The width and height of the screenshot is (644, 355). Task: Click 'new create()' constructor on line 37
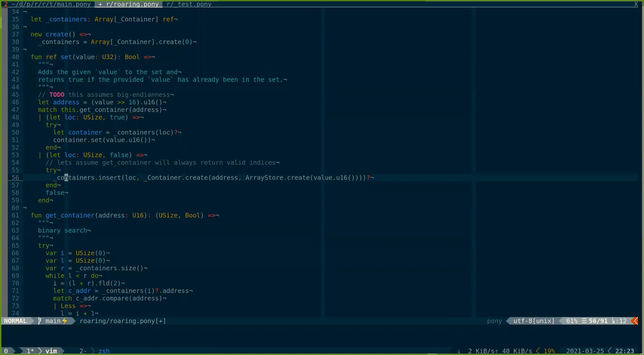pos(53,34)
